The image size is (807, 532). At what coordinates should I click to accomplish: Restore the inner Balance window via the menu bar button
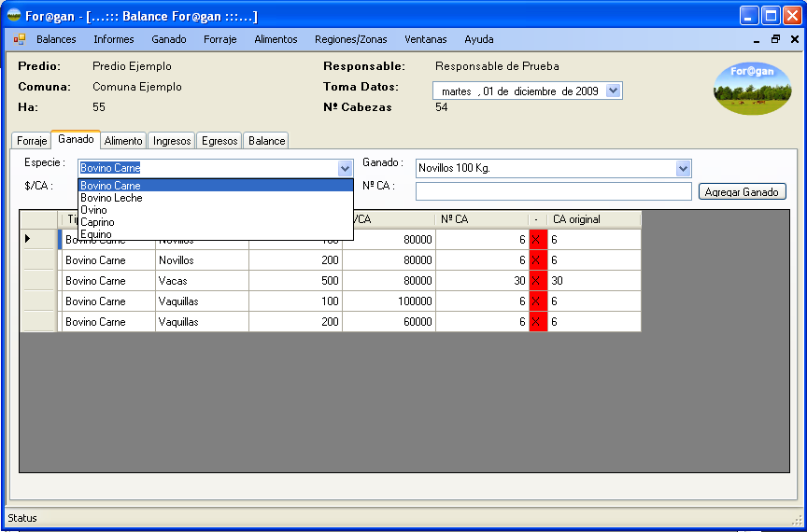point(775,39)
